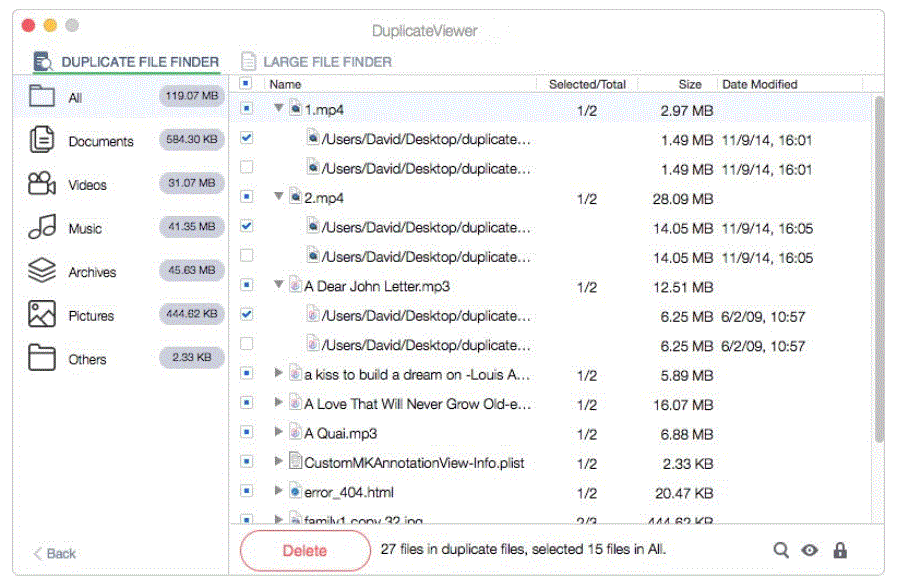Click the Music note icon
Viewport: 897px width, 586px height.
pos(42,227)
